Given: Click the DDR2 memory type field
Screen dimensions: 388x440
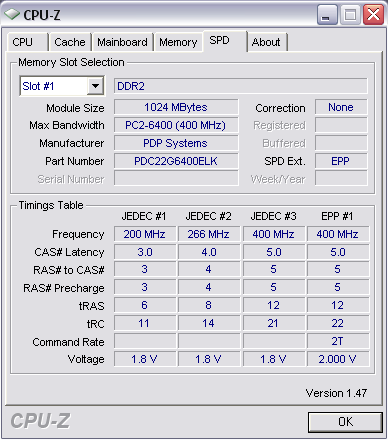Looking at the screenshot, I should tap(241, 86).
